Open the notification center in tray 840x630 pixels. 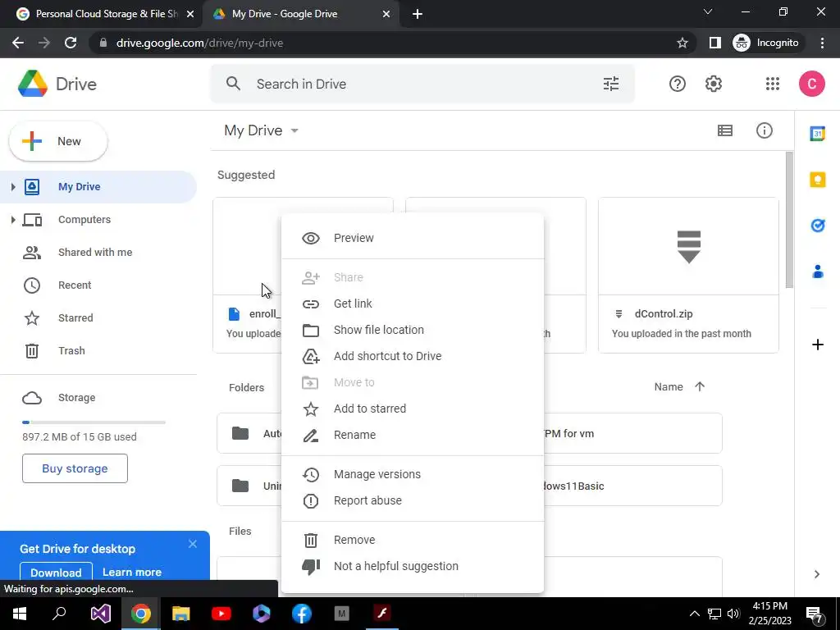(814, 614)
